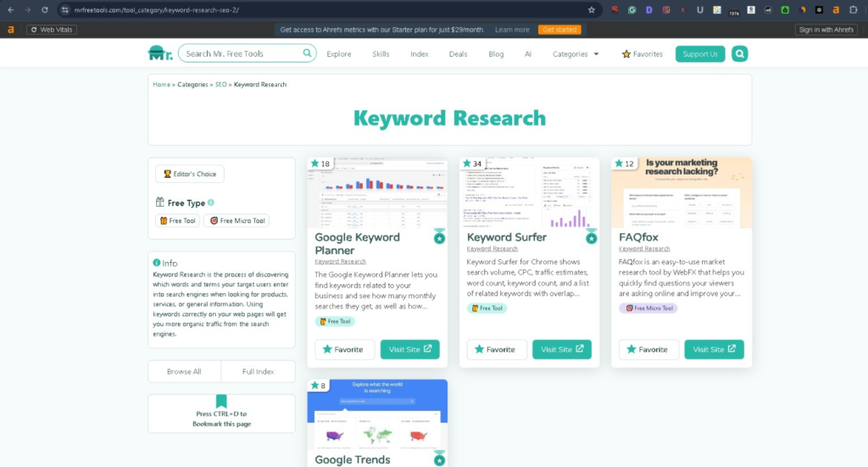
Task: Visit Site for Google Keyword Planner
Action: click(x=409, y=349)
